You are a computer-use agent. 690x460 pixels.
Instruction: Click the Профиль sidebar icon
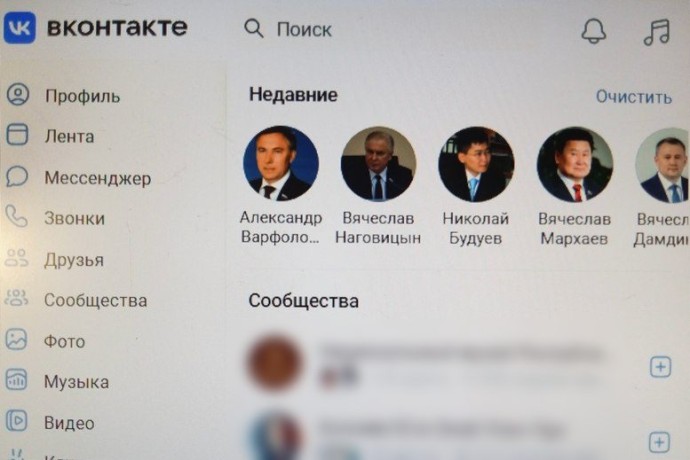(18, 94)
